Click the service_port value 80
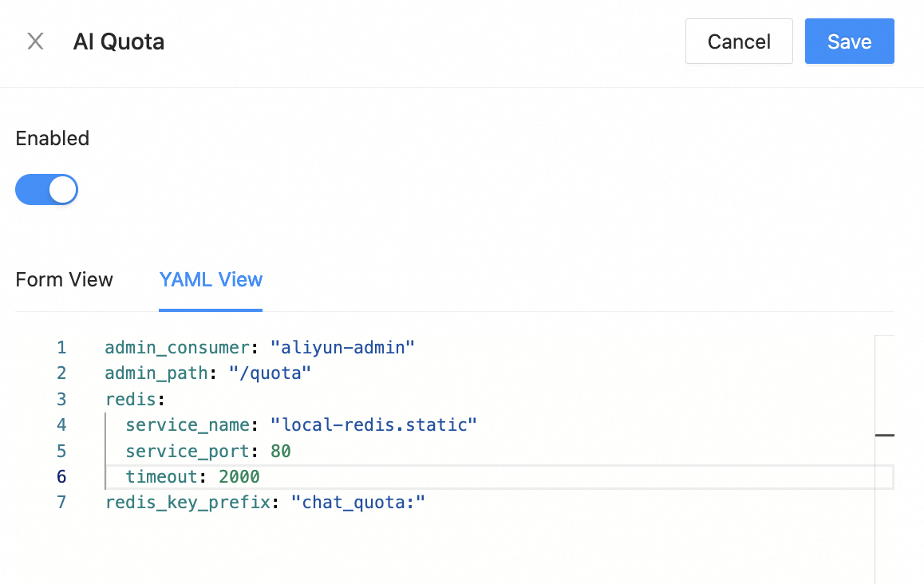The height and width of the screenshot is (584, 924). tap(280, 452)
